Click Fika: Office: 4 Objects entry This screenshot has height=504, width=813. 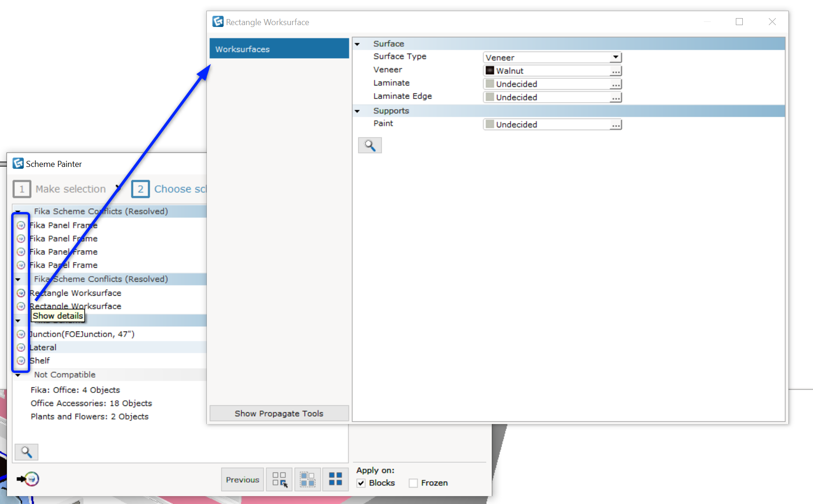click(75, 390)
